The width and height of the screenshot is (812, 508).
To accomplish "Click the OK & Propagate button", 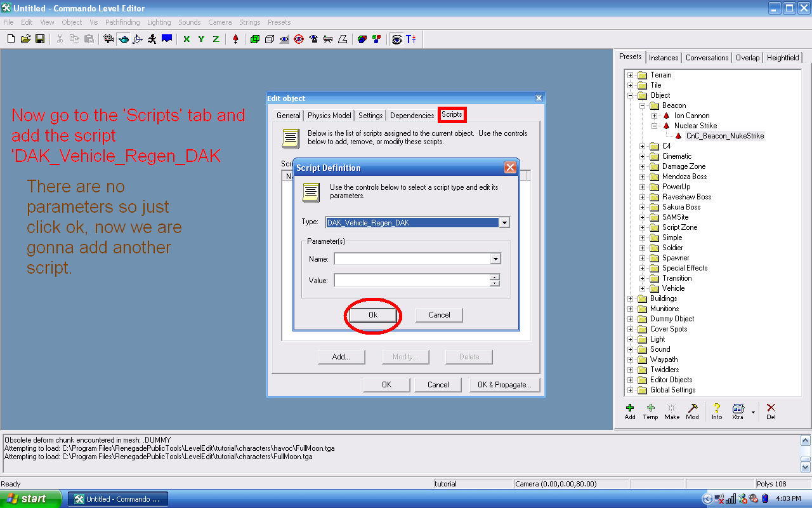I will (x=504, y=385).
